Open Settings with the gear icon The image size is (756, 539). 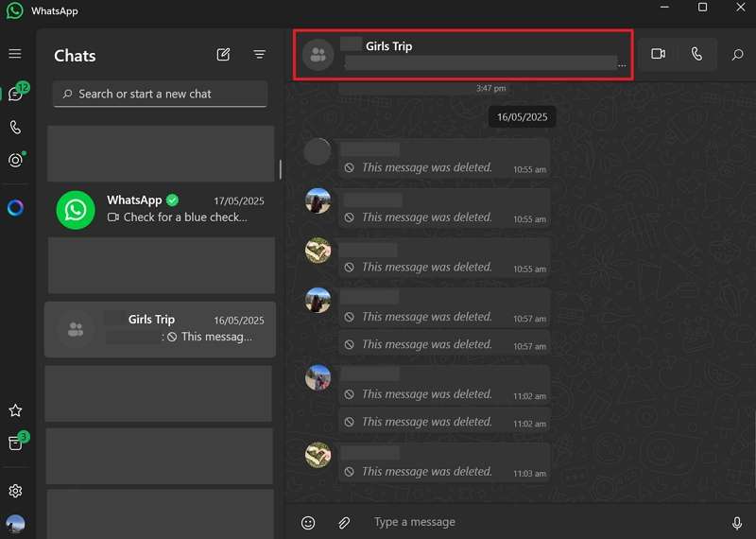[x=15, y=491]
